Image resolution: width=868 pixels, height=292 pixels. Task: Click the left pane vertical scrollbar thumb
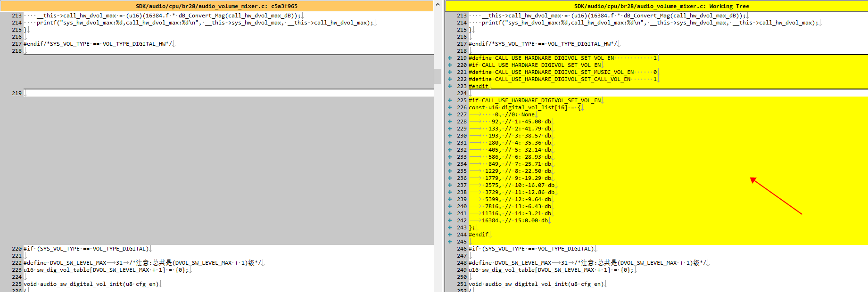tap(438, 76)
